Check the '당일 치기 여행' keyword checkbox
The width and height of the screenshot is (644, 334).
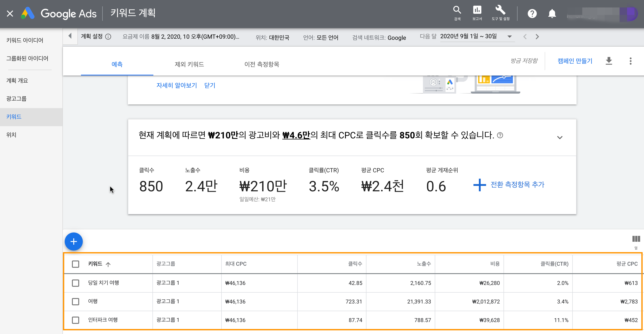point(75,283)
